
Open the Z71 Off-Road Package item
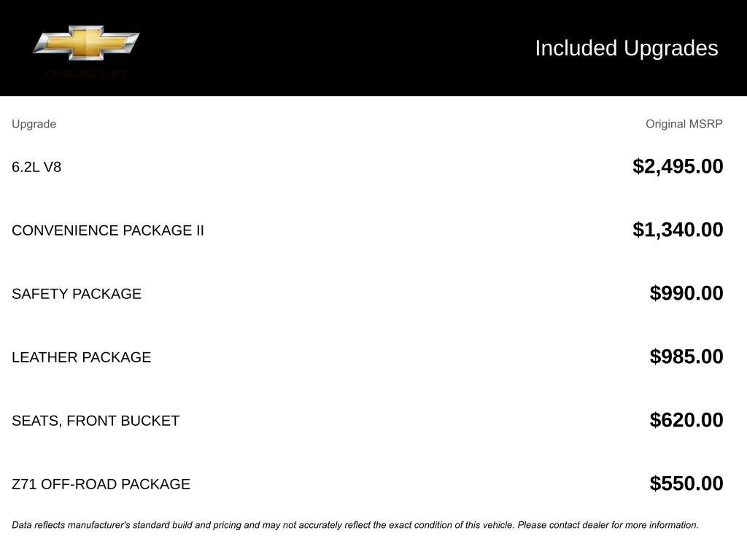(101, 484)
